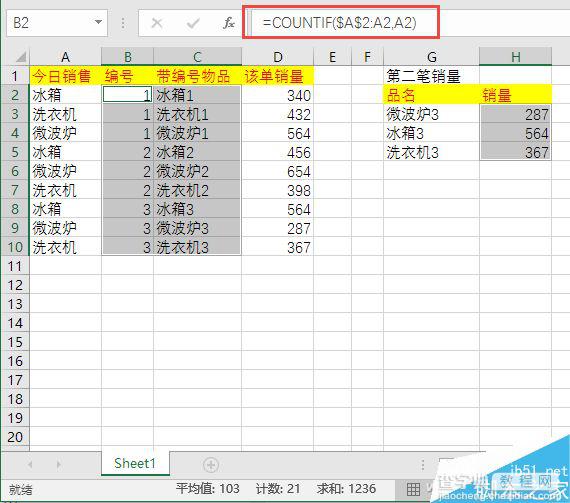The image size is (570, 503).
Task: Click value 340 in column D
Action: (x=278, y=95)
